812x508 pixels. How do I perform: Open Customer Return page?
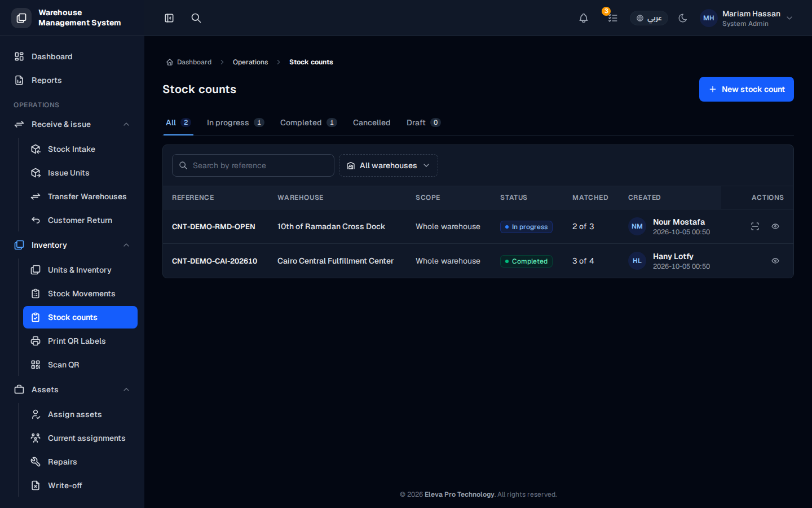coord(80,220)
